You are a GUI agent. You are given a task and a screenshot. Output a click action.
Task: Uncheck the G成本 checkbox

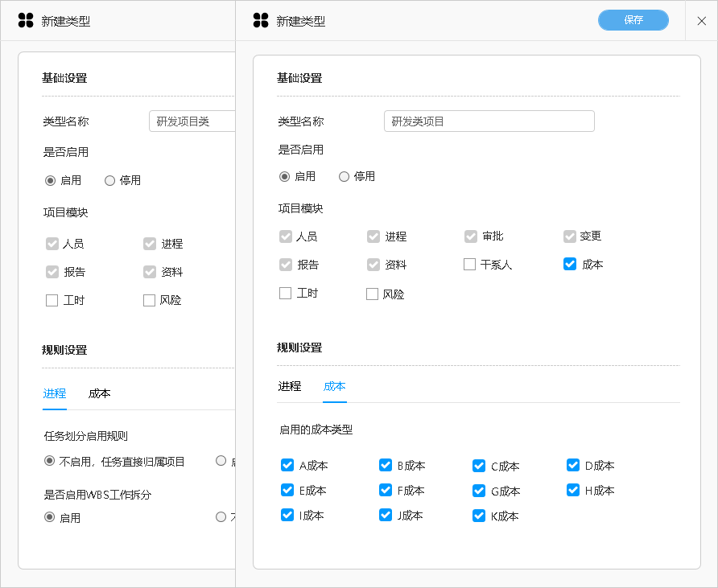click(x=479, y=491)
